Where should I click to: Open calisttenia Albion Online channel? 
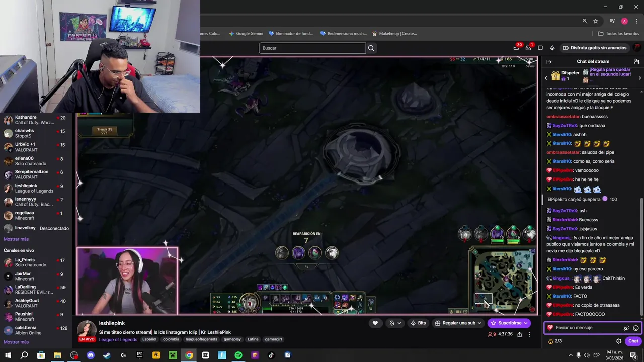pos(35,330)
